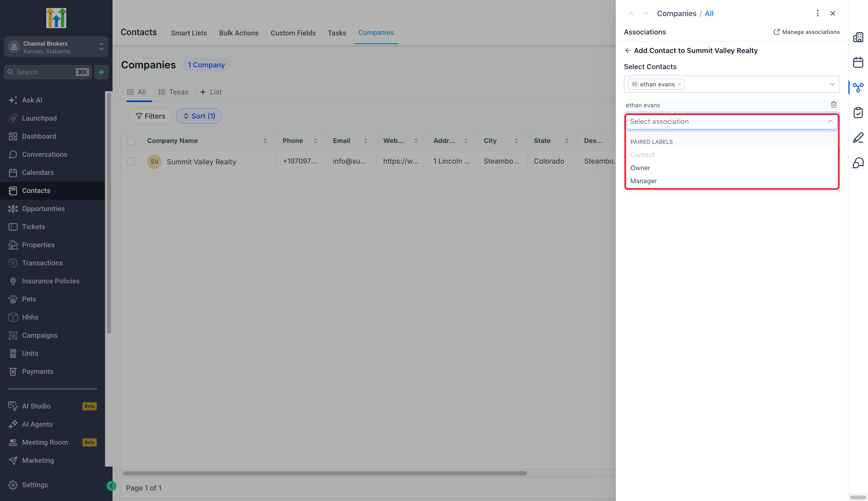This screenshot has width=868, height=501.
Task: Click the green lightning quick actions icon
Action: coord(101,72)
